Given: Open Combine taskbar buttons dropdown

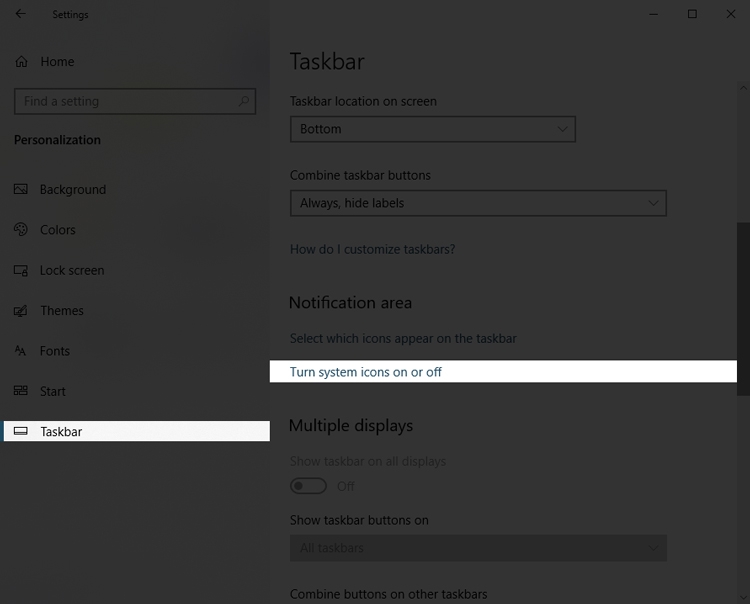Looking at the screenshot, I should coord(478,203).
